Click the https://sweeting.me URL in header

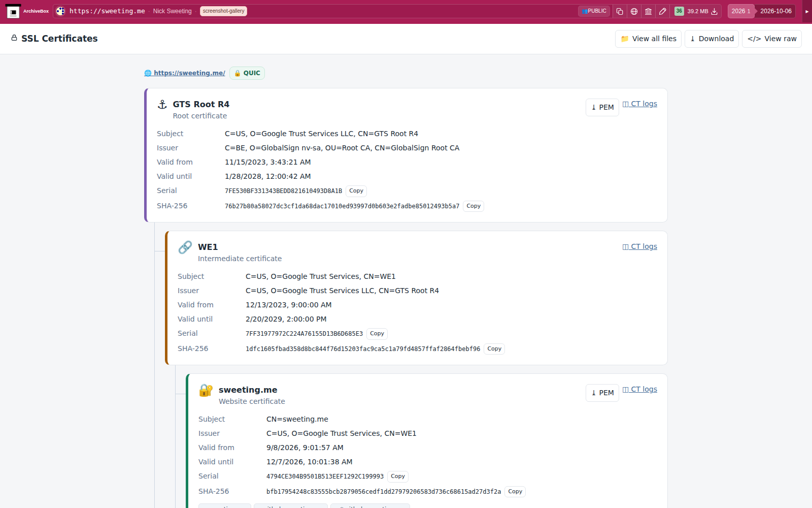[107, 11]
